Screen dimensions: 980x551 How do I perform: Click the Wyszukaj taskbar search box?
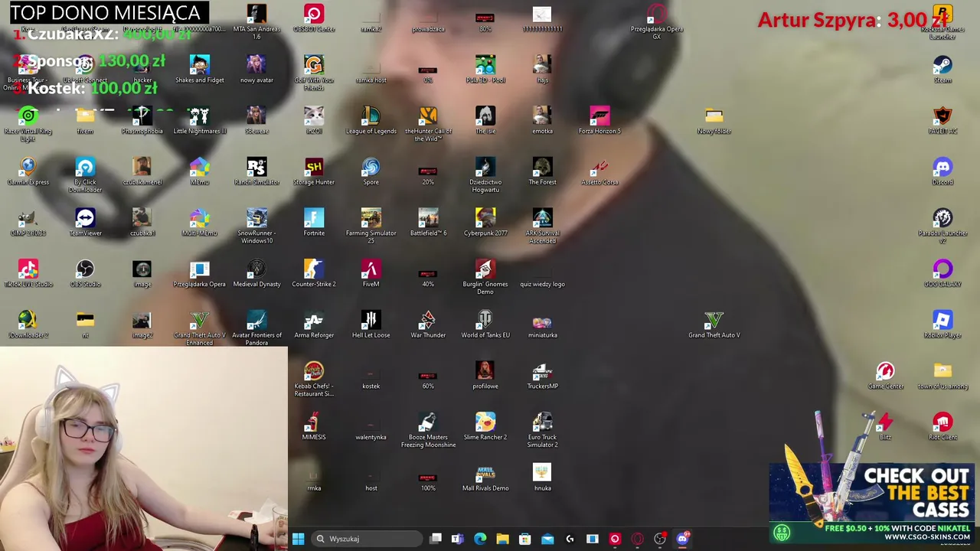(367, 539)
